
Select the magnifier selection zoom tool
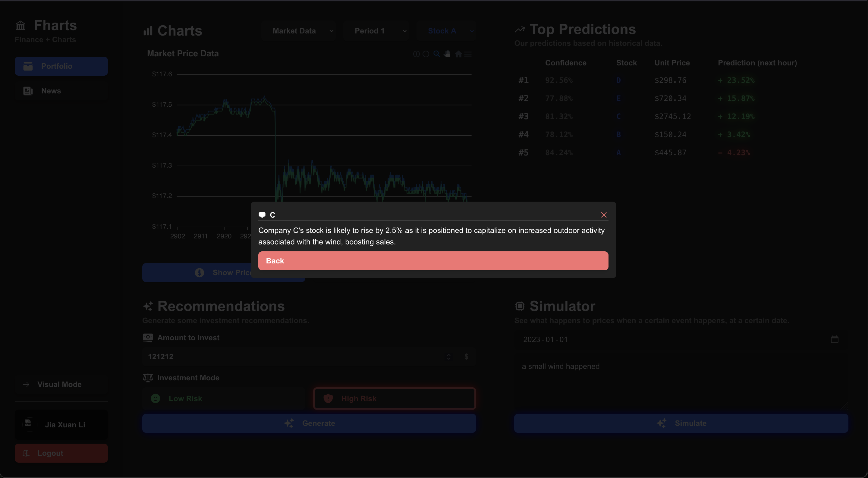[437, 54]
